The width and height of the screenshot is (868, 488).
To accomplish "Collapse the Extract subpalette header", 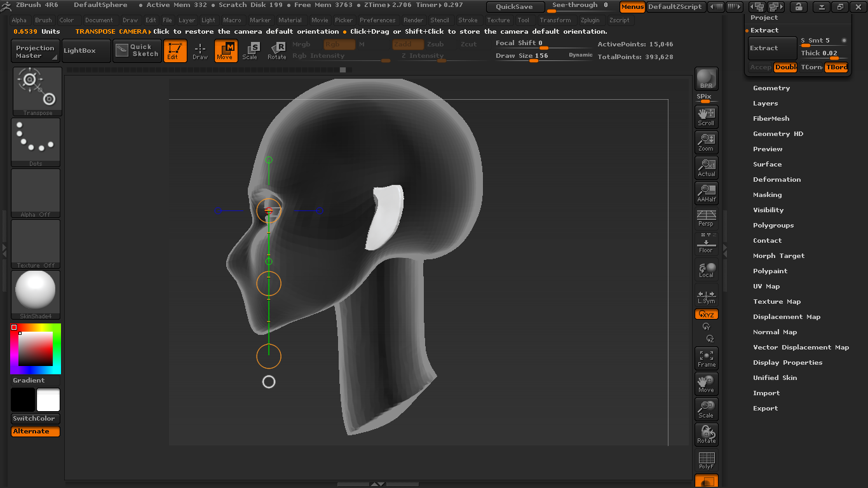I will (x=764, y=30).
